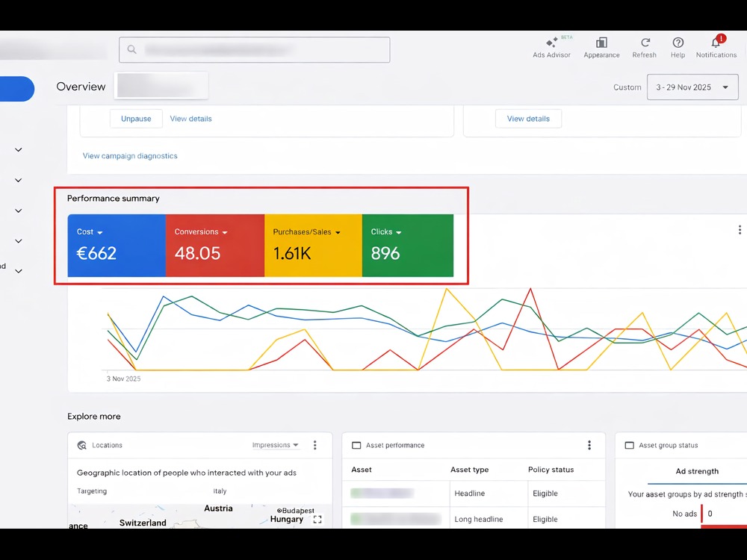Viewport: 747px width, 560px height.
Task: Expand the fourth sidebar chevron section
Action: pos(19,241)
